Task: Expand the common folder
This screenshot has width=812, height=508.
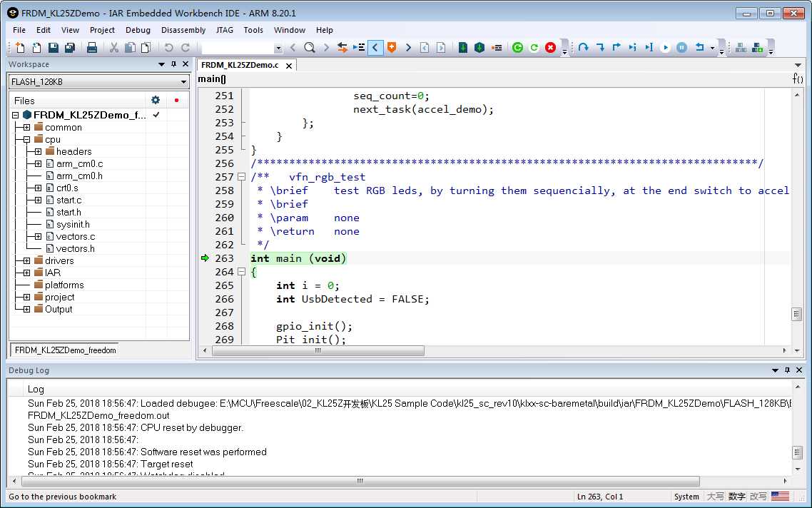Action: coord(27,128)
